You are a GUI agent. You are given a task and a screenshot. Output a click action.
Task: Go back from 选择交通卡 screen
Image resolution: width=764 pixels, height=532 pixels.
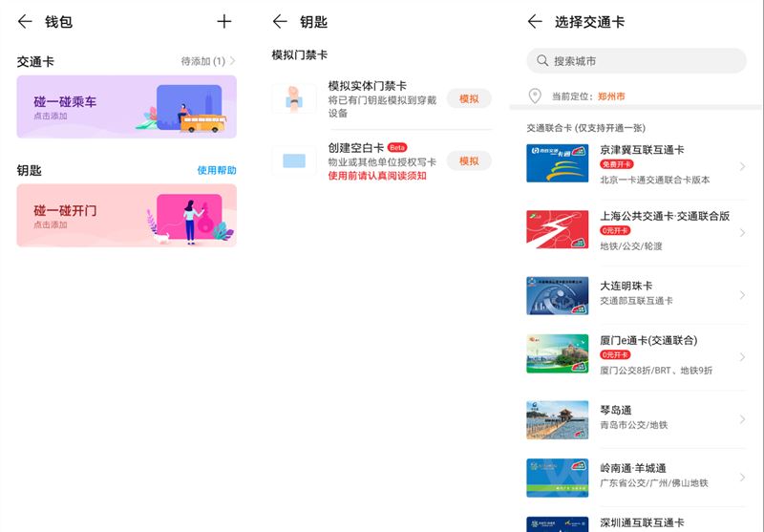535,21
